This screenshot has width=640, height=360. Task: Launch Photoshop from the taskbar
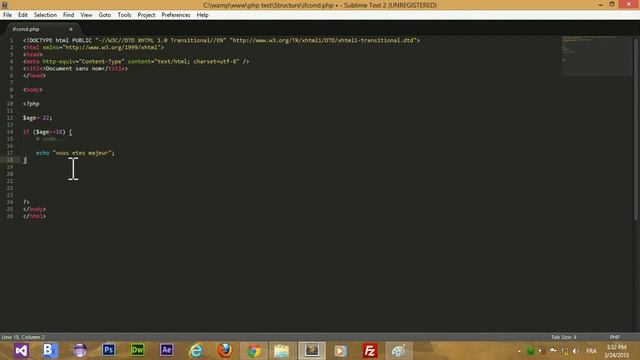click(x=109, y=351)
